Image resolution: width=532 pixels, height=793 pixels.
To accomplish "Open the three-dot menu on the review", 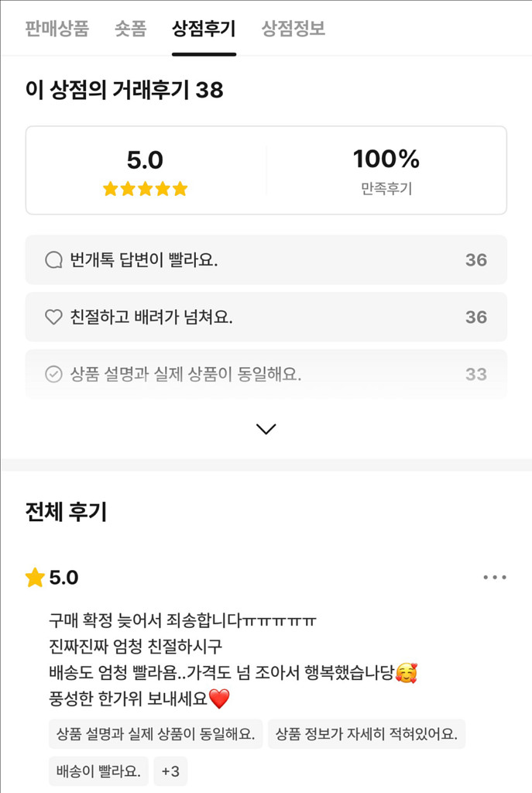I will click(494, 577).
